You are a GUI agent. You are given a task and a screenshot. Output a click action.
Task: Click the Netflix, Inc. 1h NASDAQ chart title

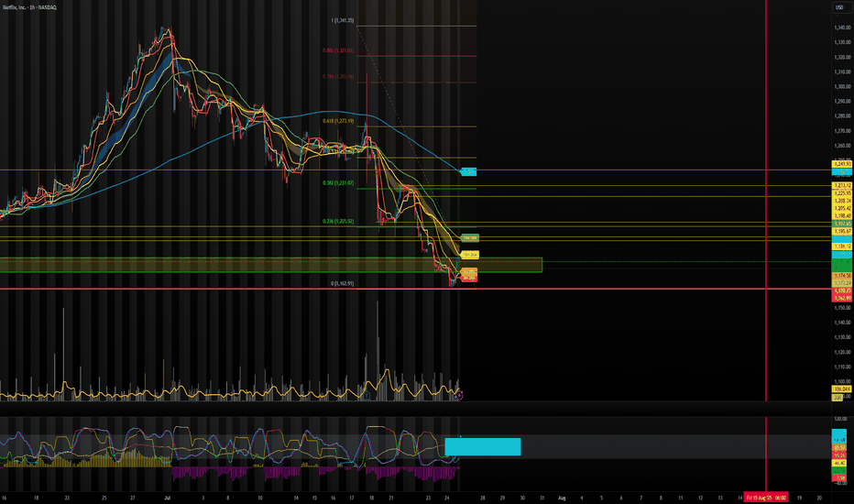pos(29,7)
